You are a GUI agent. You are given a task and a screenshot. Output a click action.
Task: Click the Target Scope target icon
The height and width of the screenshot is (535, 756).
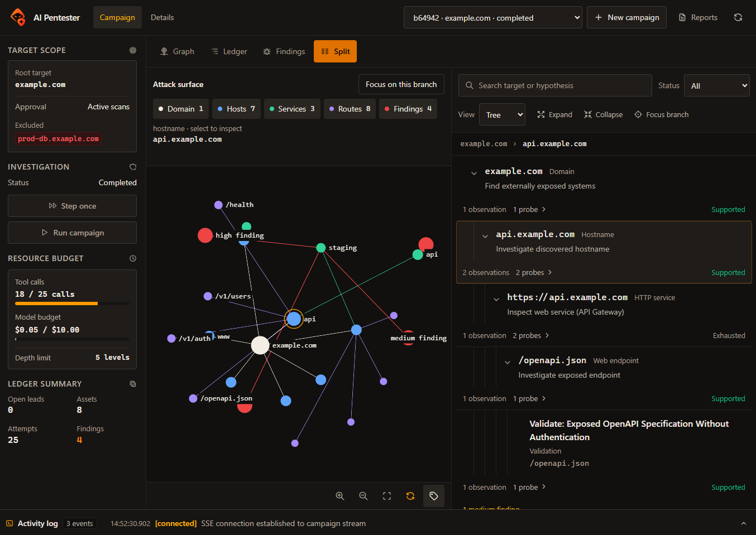pyautogui.click(x=133, y=50)
